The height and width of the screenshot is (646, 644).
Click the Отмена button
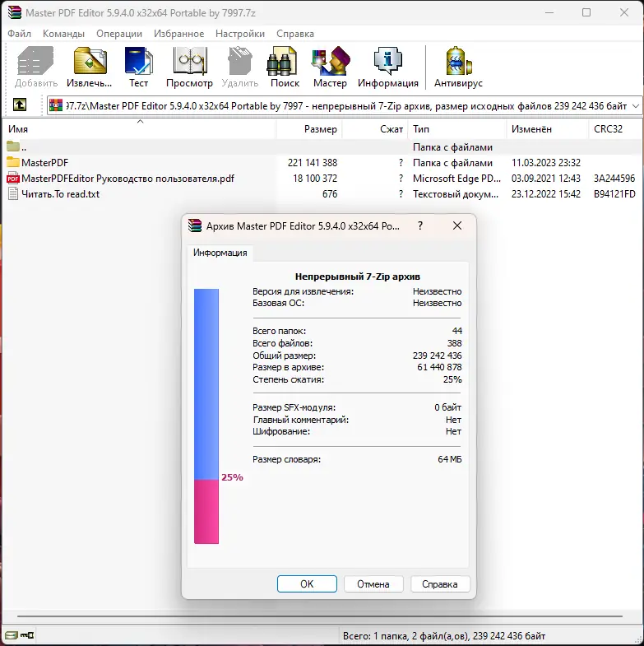[x=373, y=583]
